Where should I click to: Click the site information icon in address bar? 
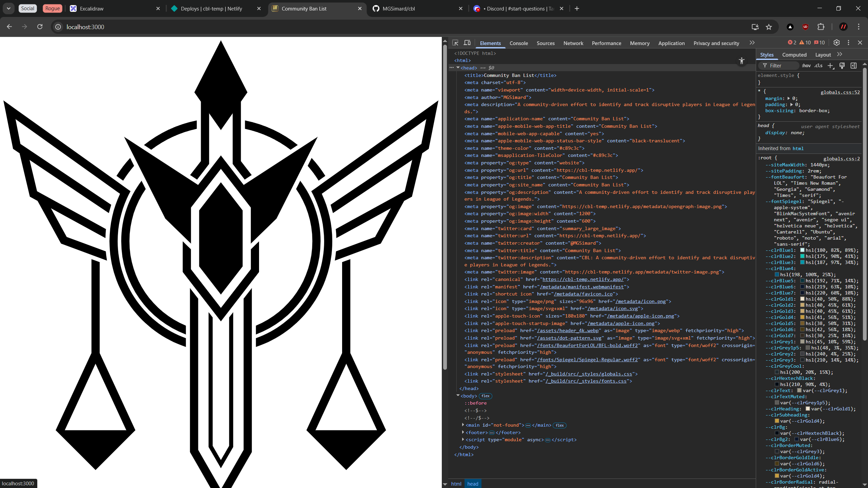(58, 27)
